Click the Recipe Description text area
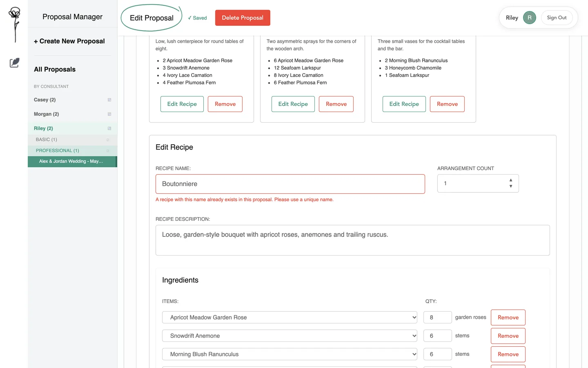This screenshot has height=368, width=588. coord(352,240)
